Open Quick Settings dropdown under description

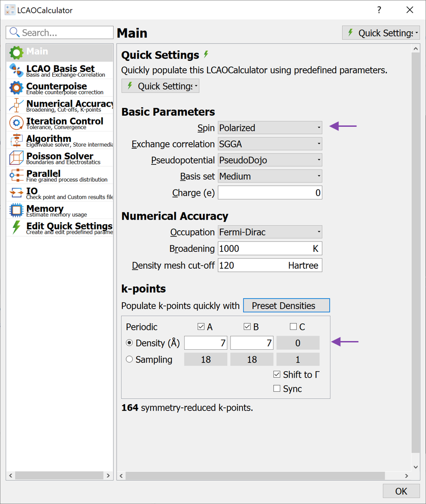(x=160, y=86)
